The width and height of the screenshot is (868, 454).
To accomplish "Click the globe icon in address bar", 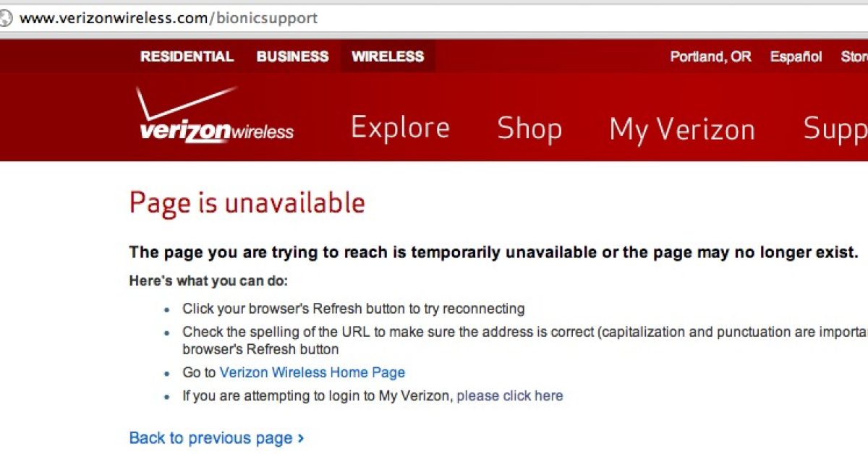I will 6,18.
